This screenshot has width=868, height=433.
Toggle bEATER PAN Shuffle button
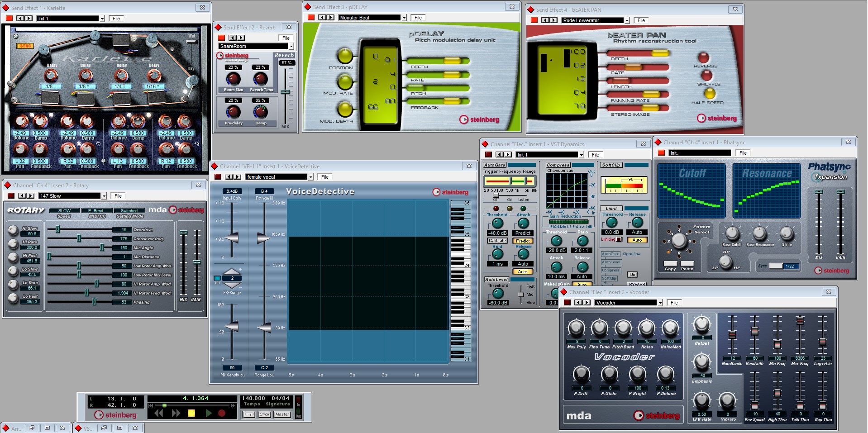(x=706, y=75)
